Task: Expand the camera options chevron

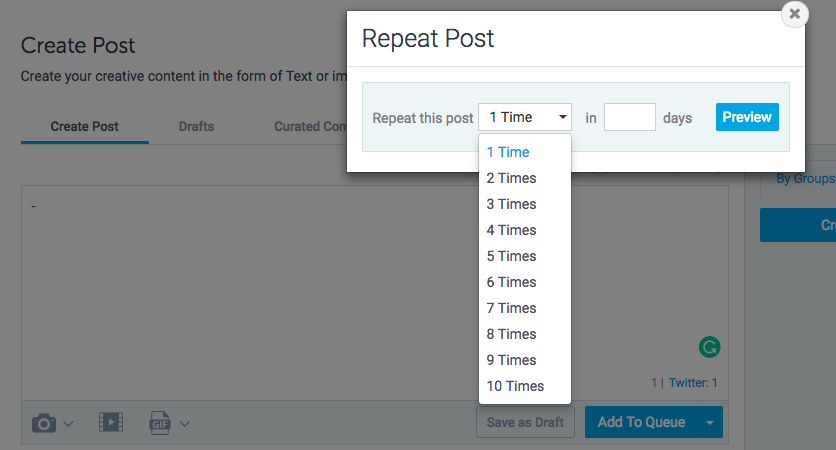Action: pyautogui.click(x=69, y=424)
